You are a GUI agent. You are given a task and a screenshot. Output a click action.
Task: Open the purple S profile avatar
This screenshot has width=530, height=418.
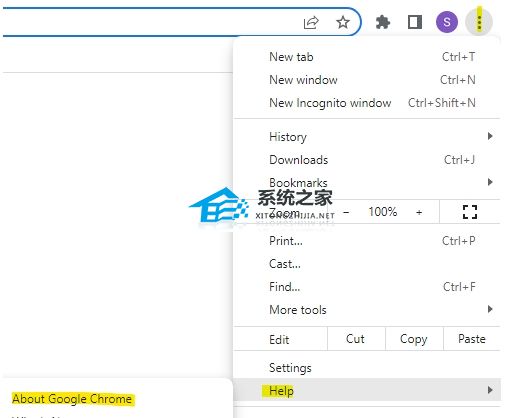(447, 22)
